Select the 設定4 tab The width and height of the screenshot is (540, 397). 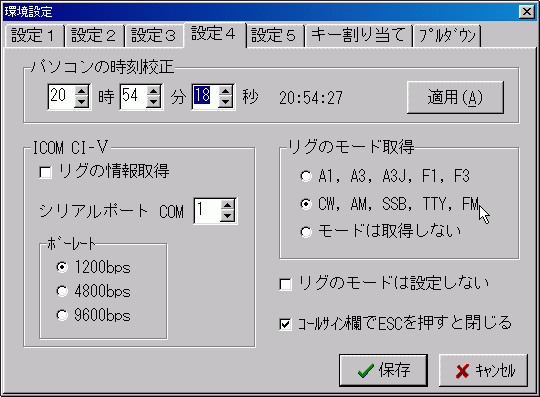coord(214,34)
